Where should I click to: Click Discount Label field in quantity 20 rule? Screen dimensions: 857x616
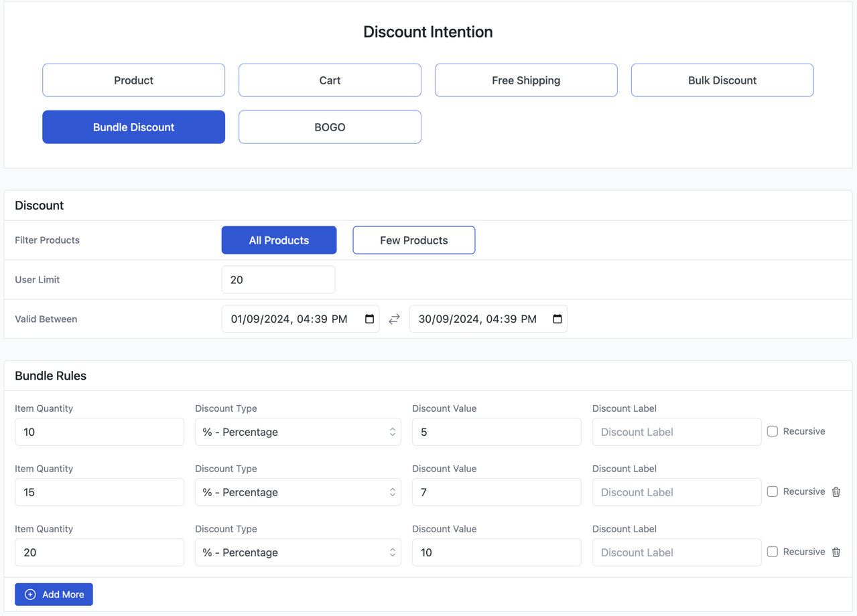coord(677,552)
